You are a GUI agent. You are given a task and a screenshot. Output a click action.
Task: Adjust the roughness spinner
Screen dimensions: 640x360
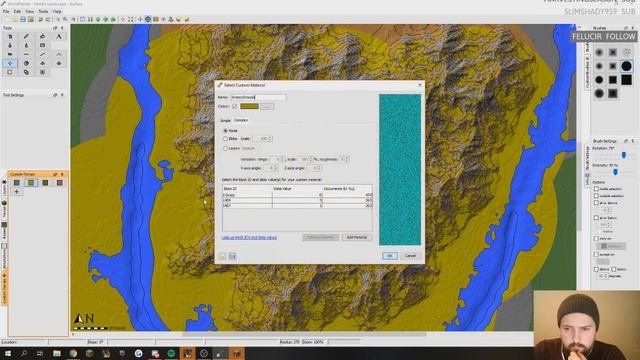click(x=344, y=159)
